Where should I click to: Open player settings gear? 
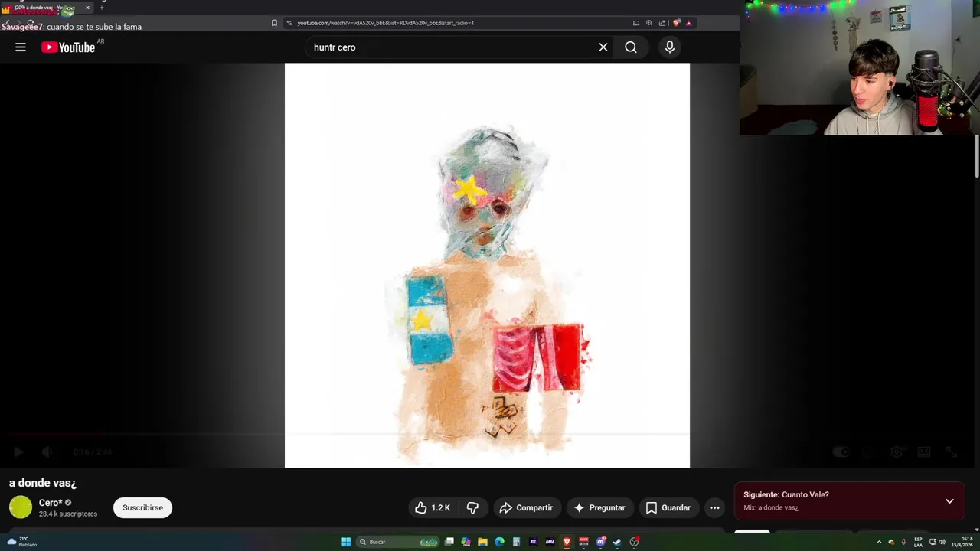pos(897,452)
